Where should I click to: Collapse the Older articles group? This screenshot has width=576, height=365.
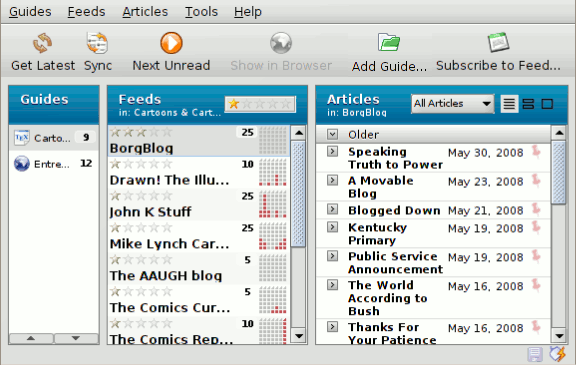332,134
